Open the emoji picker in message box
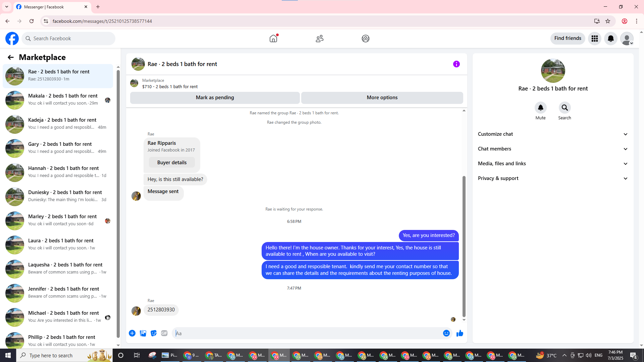The width and height of the screenshot is (644, 362). [446, 333]
